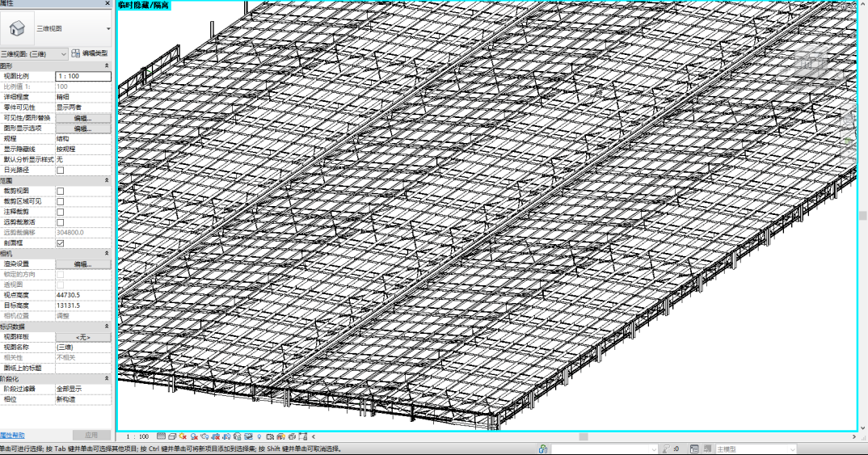Collapse the 图形 graphics section
This screenshot has width=868, height=455.
click(107, 66)
